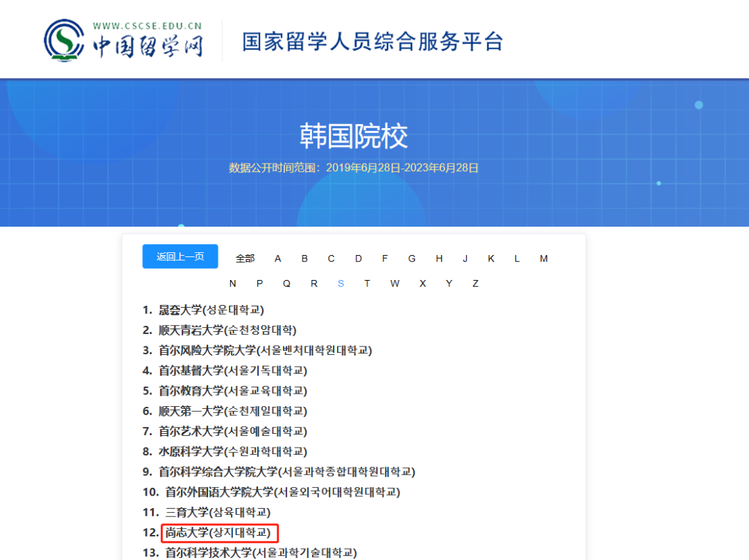749x560 pixels.
Task: Open 顺天青岩大学(순천청암대학) entry
Action: (227, 330)
